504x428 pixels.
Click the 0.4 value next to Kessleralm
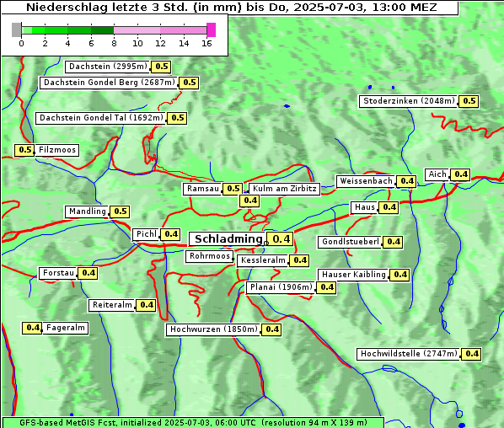click(299, 260)
